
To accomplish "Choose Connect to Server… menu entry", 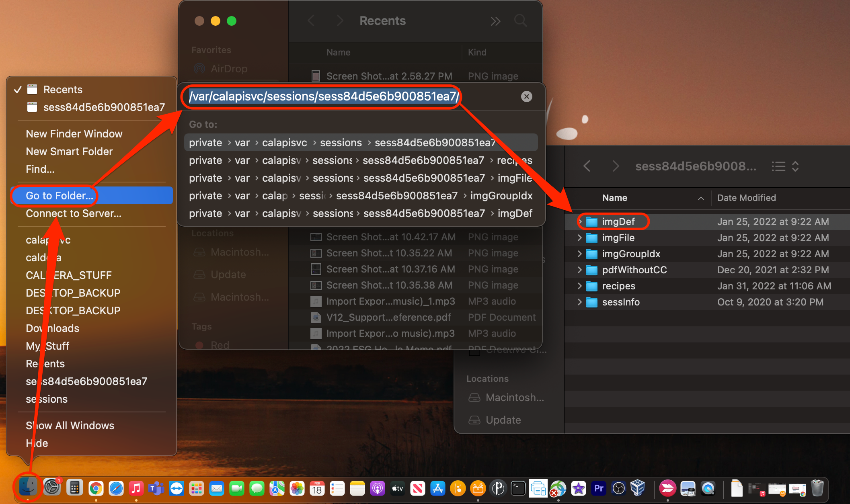I will (x=74, y=213).
